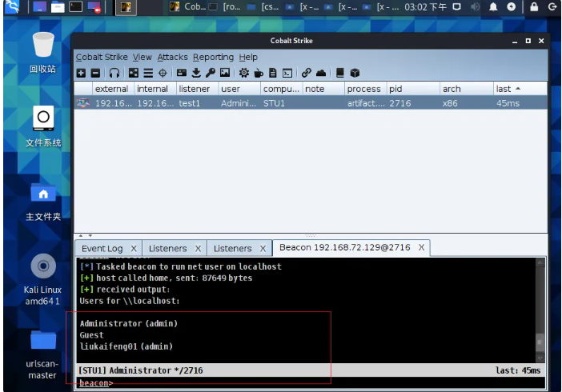
Task: Sort sessions by arch column header
Action: click(466, 89)
